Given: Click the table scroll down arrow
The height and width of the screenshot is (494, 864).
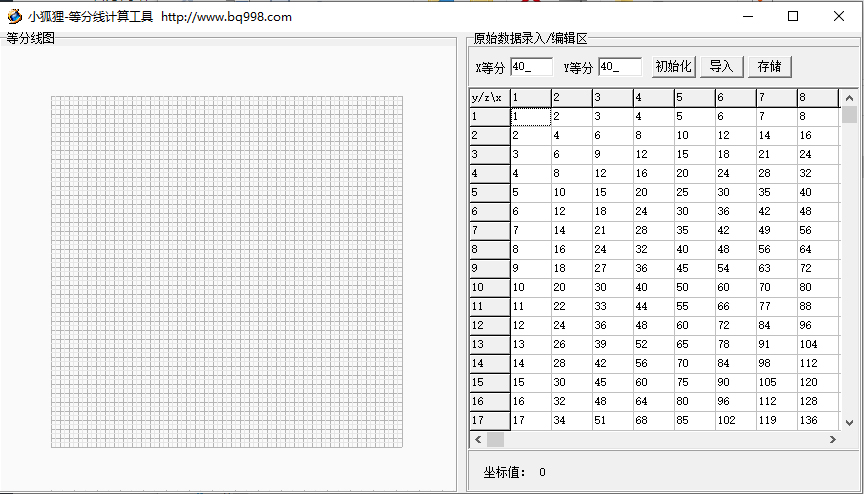Looking at the screenshot, I should pos(849,423).
